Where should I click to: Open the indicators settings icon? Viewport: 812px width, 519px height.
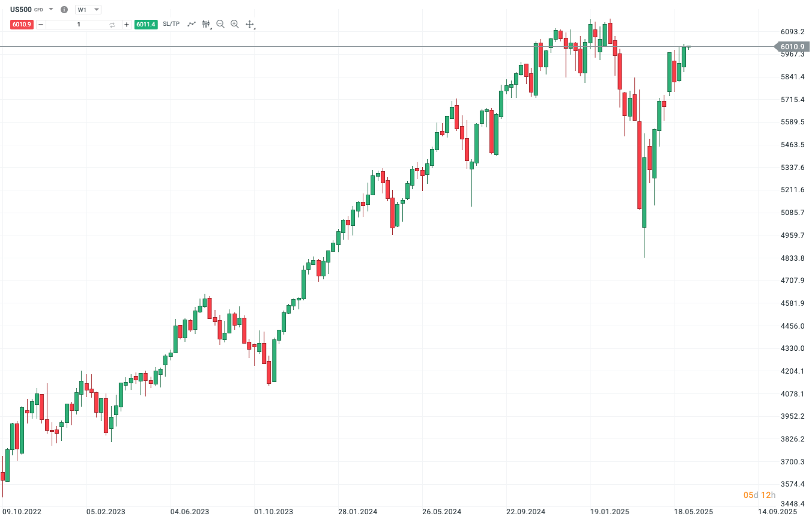click(x=205, y=23)
